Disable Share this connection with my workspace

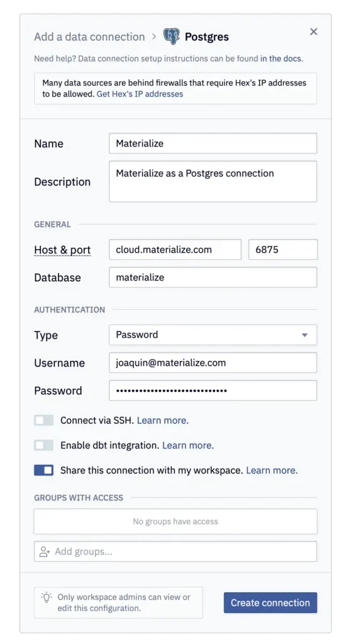point(43,470)
